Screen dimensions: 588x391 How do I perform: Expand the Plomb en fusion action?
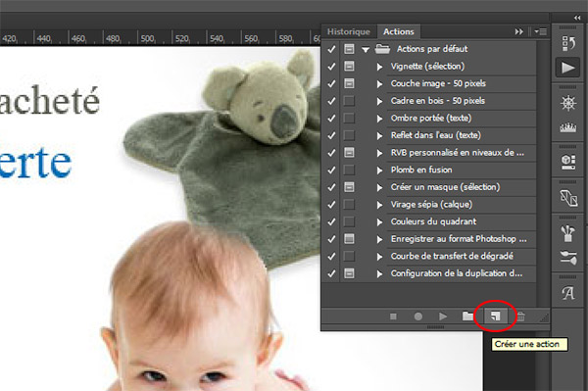click(x=379, y=171)
